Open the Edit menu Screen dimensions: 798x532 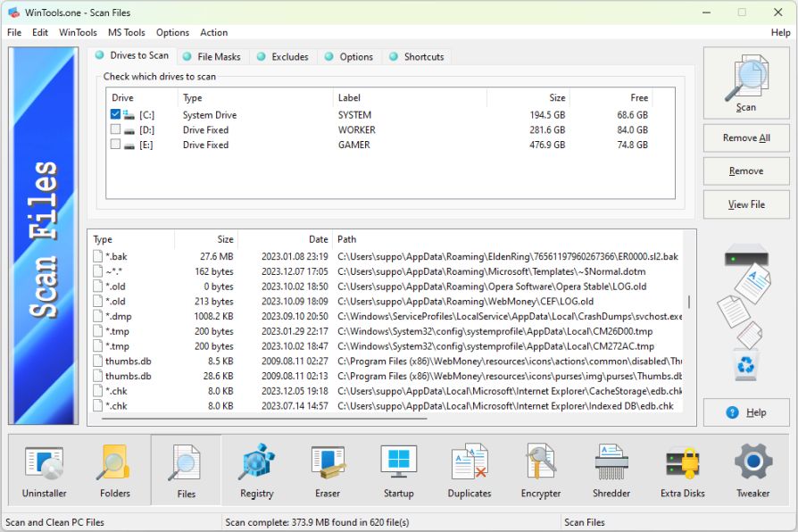tap(39, 33)
